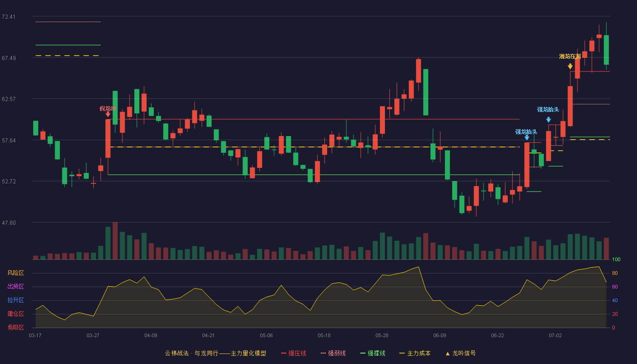The height and width of the screenshot is (364, 637).
Task: Click the 100 indicator scale value
Action: (616, 260)
